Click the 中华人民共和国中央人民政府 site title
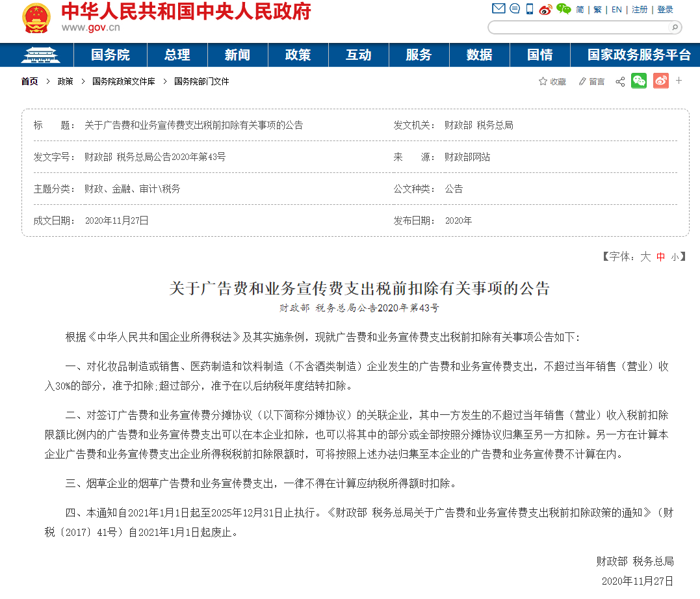Screen dimensions: 700x599 pyautogui.click(x=186, y=11)
